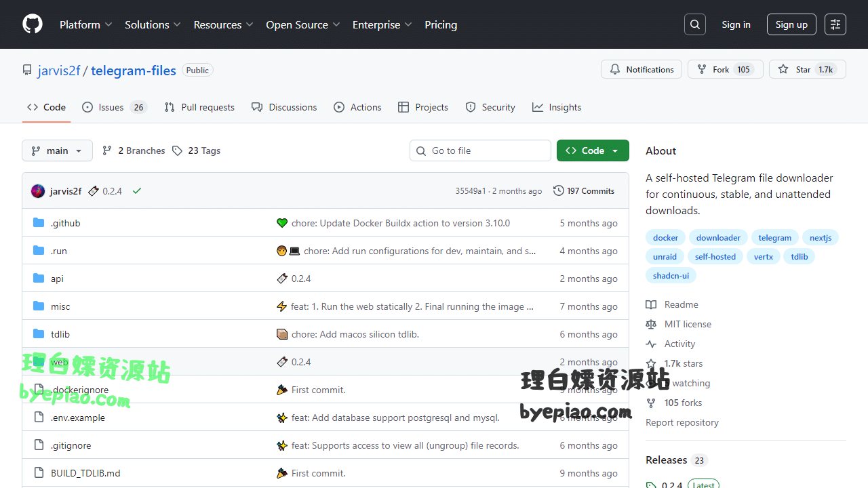Click the forks icon beside 105 forks
This screenshot has height=488, width=868.
tap(651, 403)
